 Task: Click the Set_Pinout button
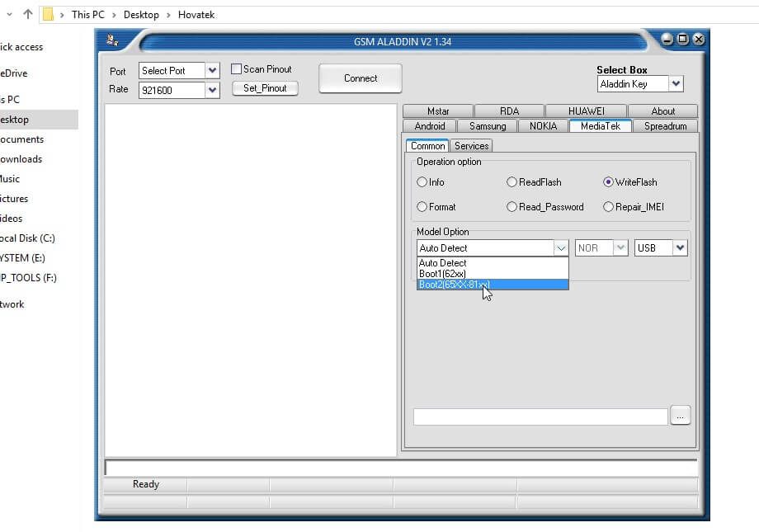point(265,88)
